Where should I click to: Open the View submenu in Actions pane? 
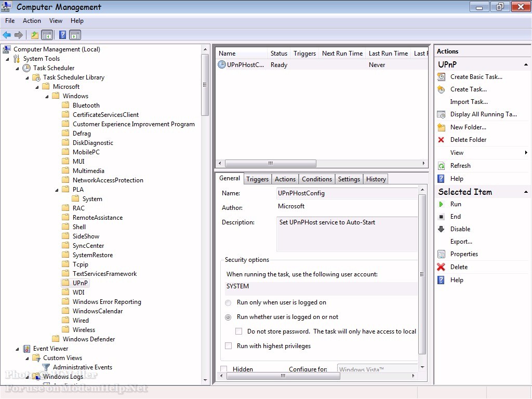tap(483, 153)
